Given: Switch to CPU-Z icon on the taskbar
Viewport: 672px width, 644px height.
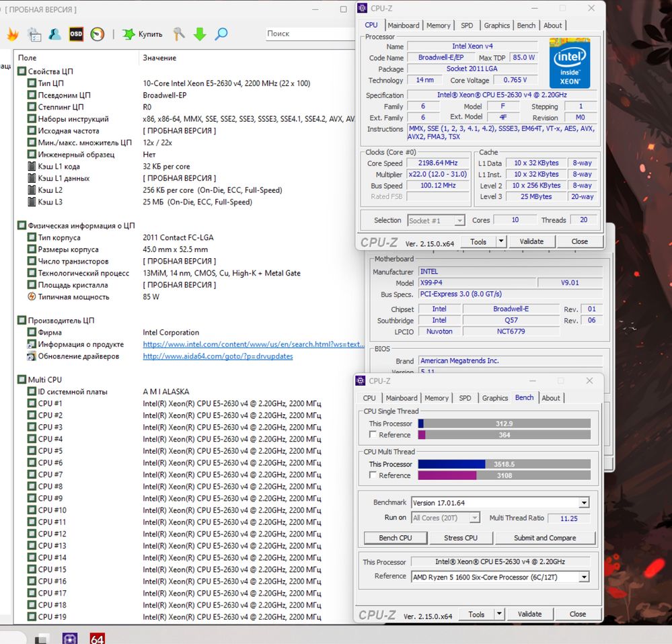Looking at the screenshot, I should click(x=70, y=639).
